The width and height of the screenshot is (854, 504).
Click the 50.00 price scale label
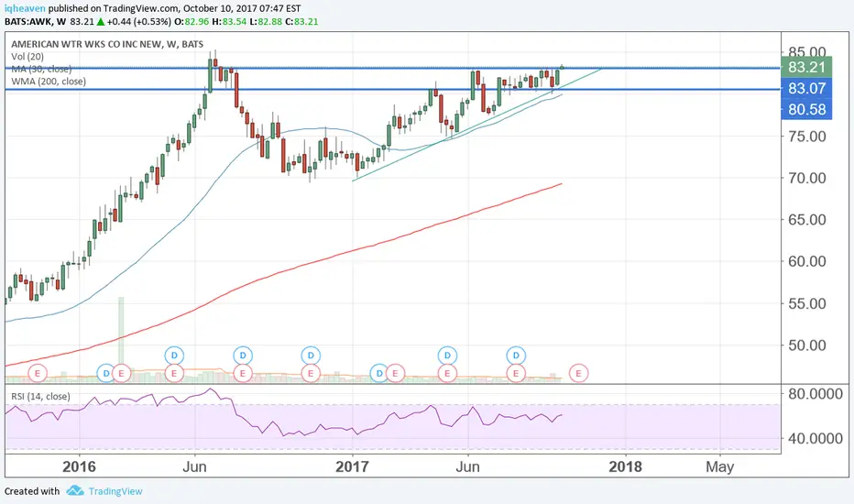pos(807,345)
